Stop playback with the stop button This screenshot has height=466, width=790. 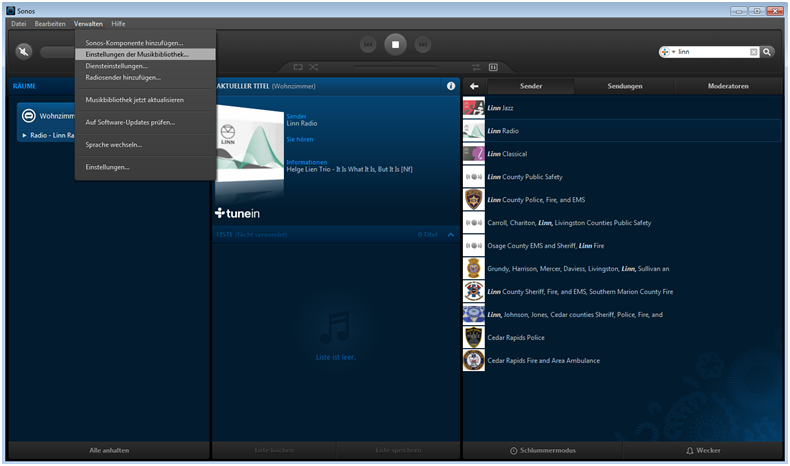coord(396,45)
